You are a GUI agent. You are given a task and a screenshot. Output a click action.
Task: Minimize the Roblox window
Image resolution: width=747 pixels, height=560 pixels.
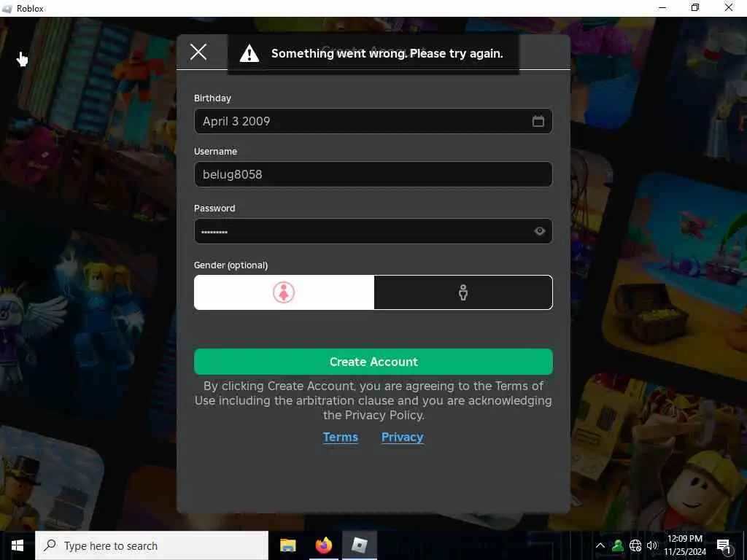pyautogui.click(x=662, y=7)
